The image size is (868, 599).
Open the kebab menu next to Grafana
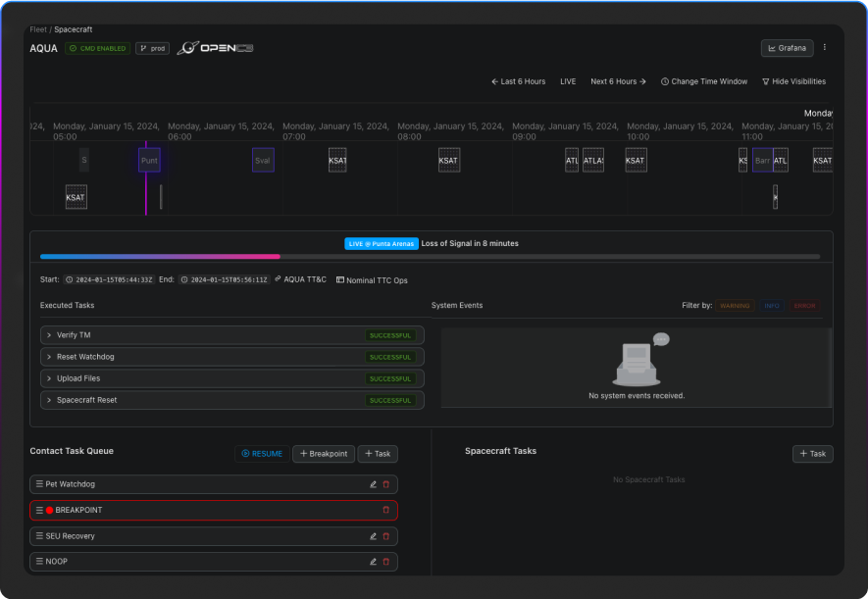[825, 47]
